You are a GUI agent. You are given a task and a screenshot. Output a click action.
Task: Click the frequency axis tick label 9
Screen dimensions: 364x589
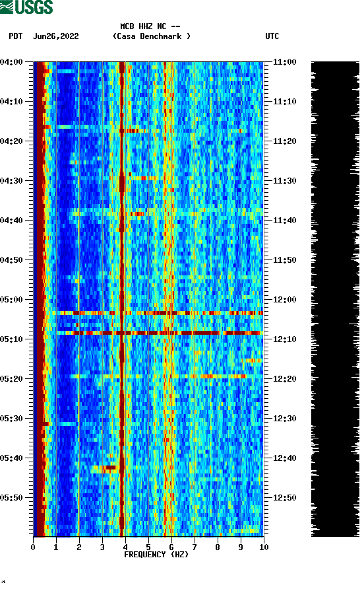pos(241,547)
